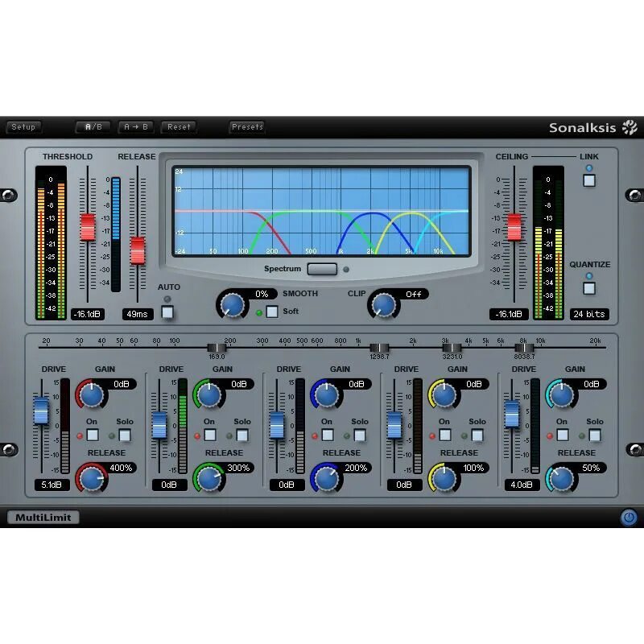Click the 8038.7 crossover frequency handle
644x644 pixels.
click(x=524, y=349)
